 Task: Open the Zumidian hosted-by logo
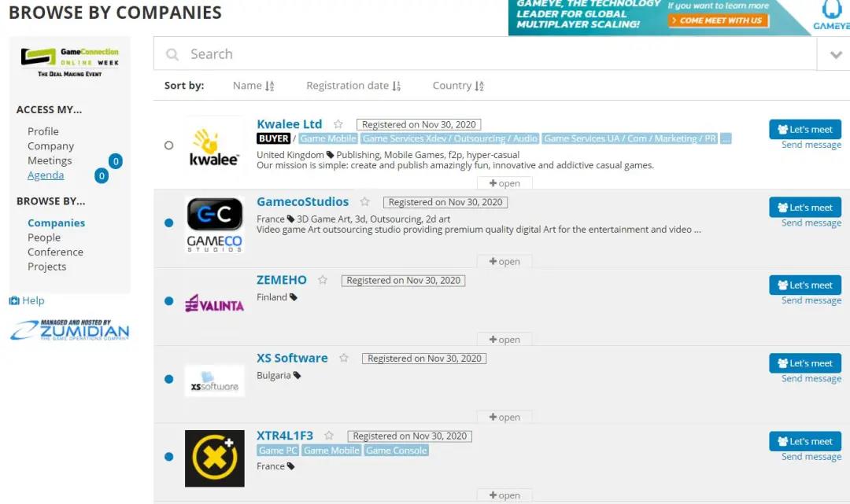tap(70, 330)
